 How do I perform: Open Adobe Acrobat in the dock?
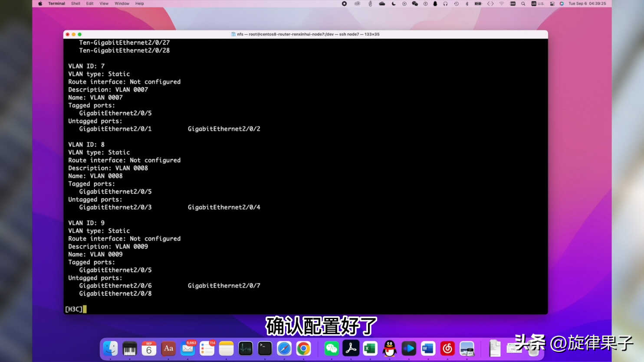point(351,349)
